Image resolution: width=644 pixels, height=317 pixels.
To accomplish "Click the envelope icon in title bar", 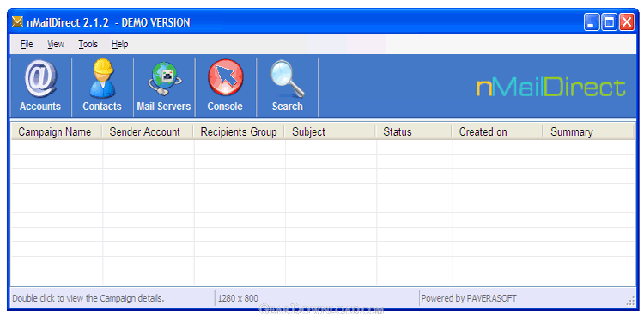I will pyautogui.click(x=18, y=21).
